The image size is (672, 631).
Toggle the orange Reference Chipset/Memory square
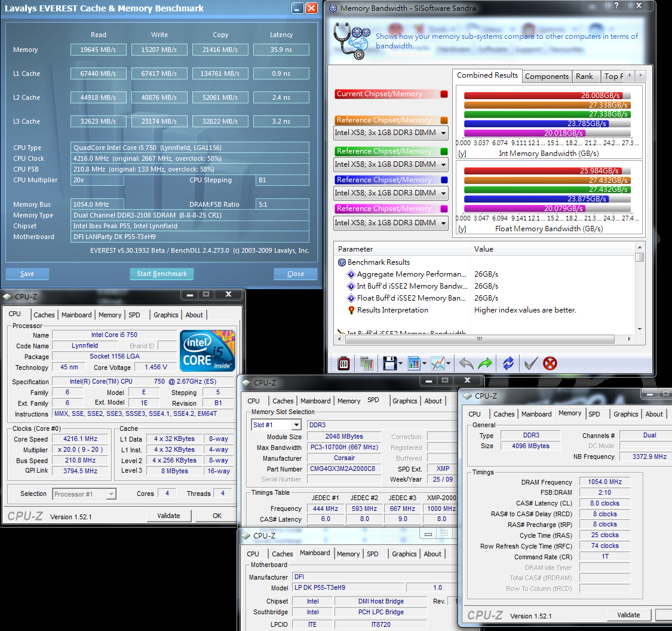(x=444, y=120)
